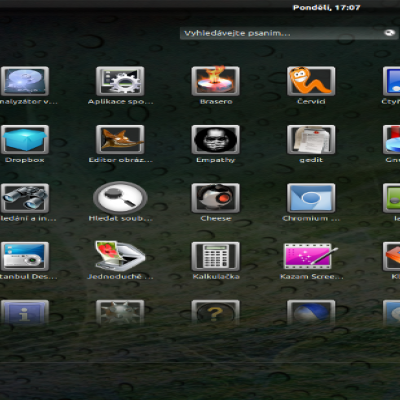Viewport: 400px width, 400px height.
Task: Click the 'Hledat soub...' label text
Action: tap(120, 218)
